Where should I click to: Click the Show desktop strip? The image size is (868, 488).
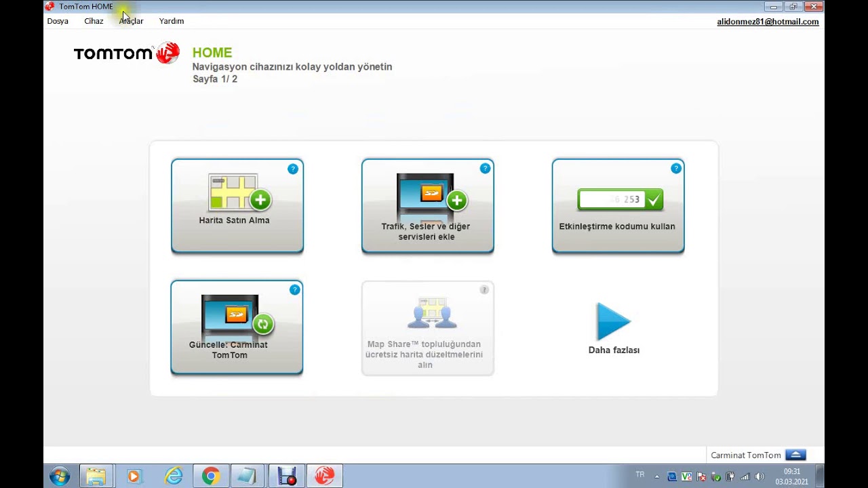pyautogui.click(x=820, y=476)
